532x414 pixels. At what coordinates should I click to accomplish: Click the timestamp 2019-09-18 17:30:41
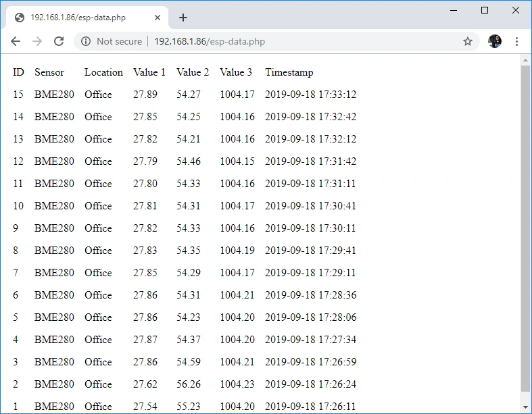[310, 206]
